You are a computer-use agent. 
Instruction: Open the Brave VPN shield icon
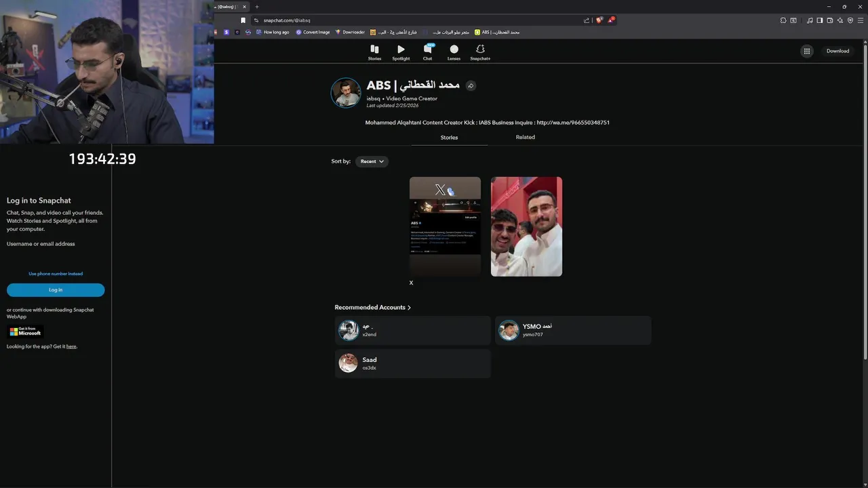[850, 20]
